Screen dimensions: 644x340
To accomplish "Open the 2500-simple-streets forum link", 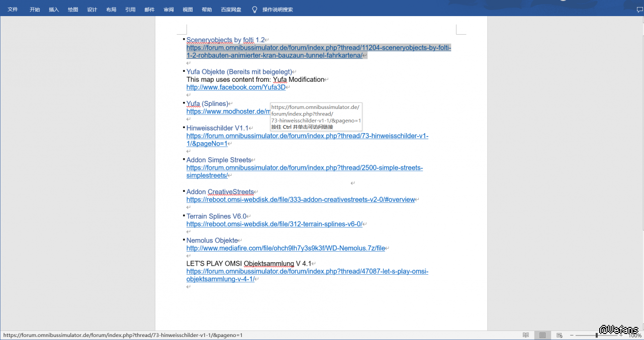I will pos(305,172).
